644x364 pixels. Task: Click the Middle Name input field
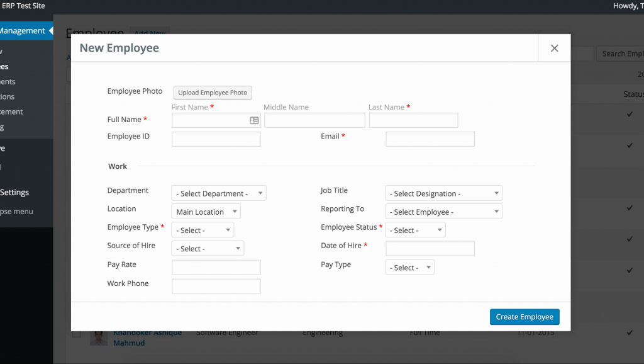click(x=314, y=120)
